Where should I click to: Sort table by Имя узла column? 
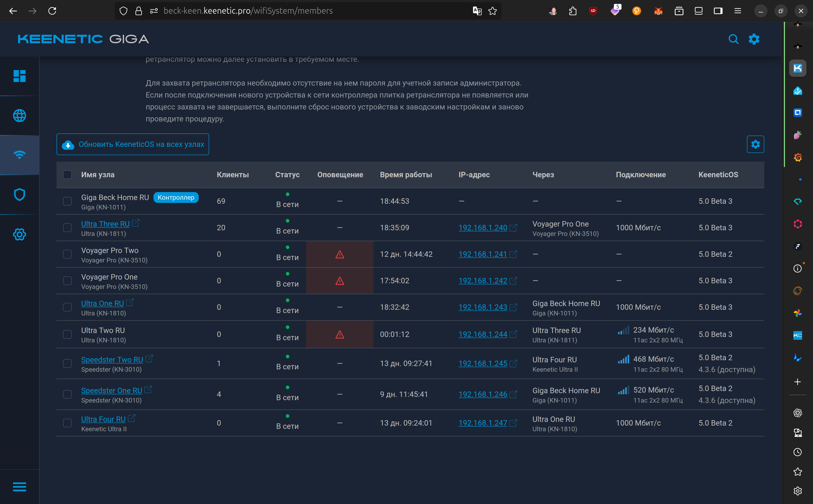pyautogui.click(x=98, y=175)
